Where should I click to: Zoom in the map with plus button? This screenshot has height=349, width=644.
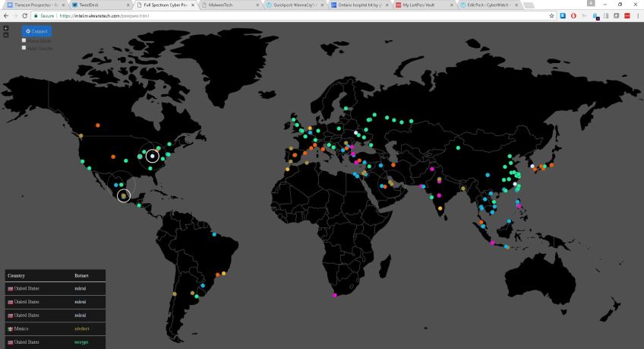pos(6,28)
